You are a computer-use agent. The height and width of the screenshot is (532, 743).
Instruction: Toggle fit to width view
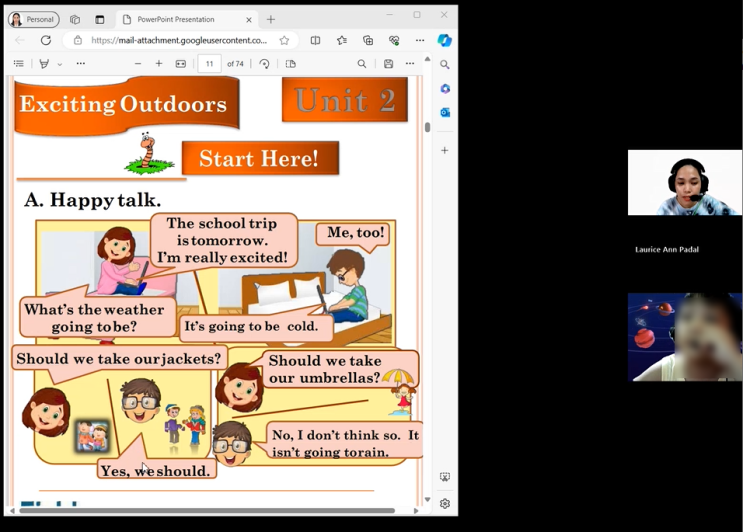[181, 63]
